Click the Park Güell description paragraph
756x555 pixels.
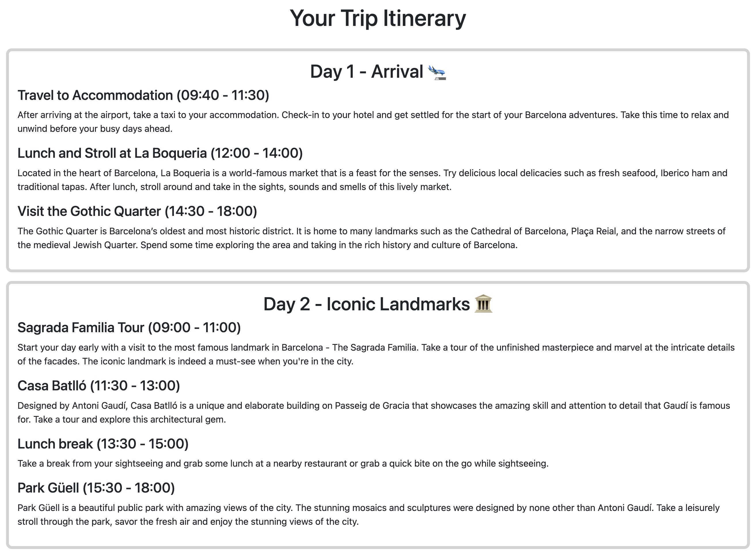368,515
